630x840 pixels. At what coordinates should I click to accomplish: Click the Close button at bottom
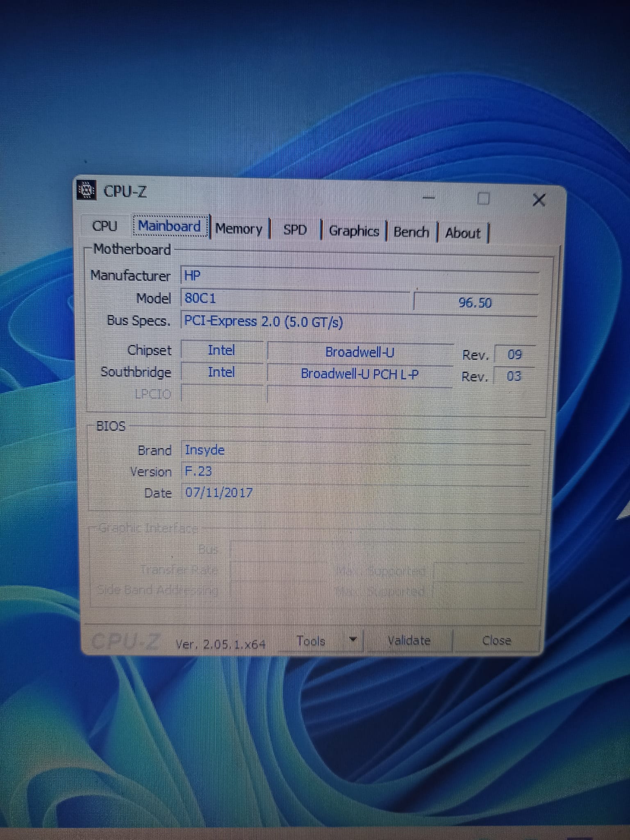coord(496,640)
